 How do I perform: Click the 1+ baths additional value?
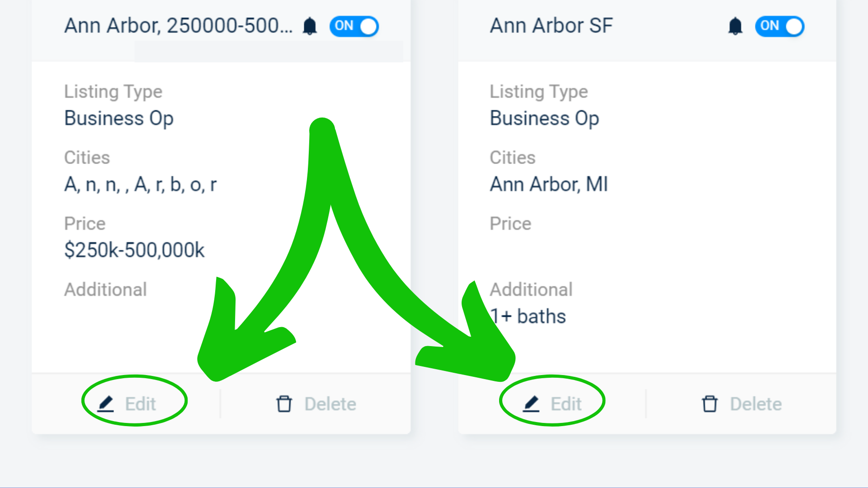528,316
